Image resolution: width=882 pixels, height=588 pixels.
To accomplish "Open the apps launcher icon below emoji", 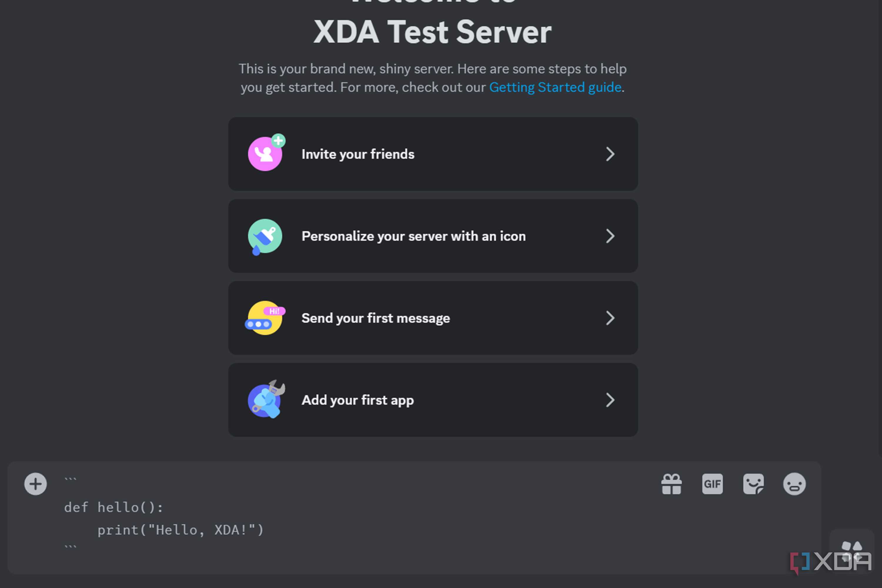I will (x=852, y=551).
